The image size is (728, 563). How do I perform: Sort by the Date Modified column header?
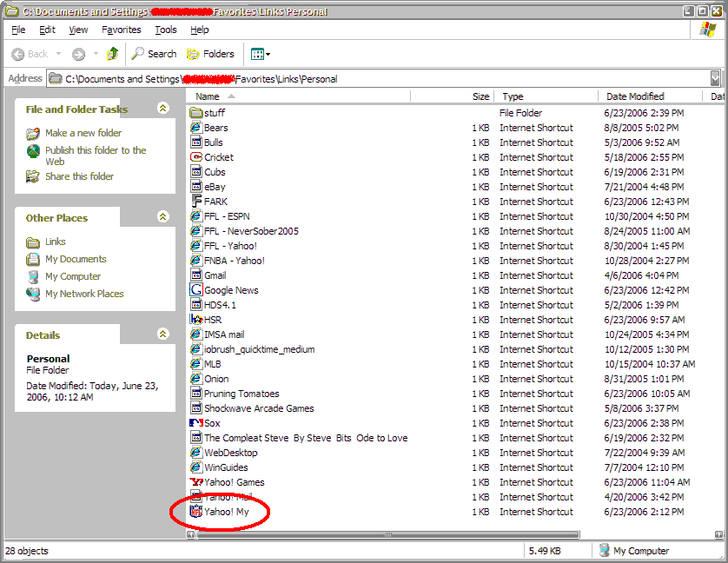pos(650,96)
